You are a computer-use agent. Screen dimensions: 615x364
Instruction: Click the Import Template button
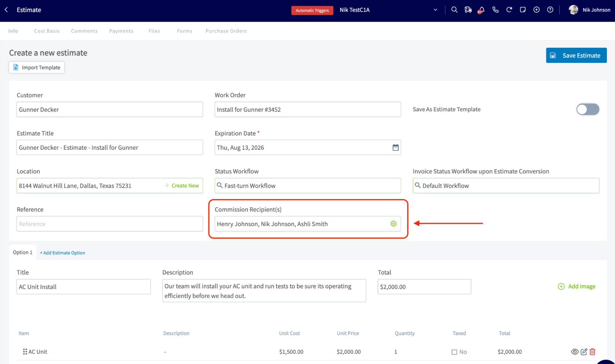tap(37, 67)
